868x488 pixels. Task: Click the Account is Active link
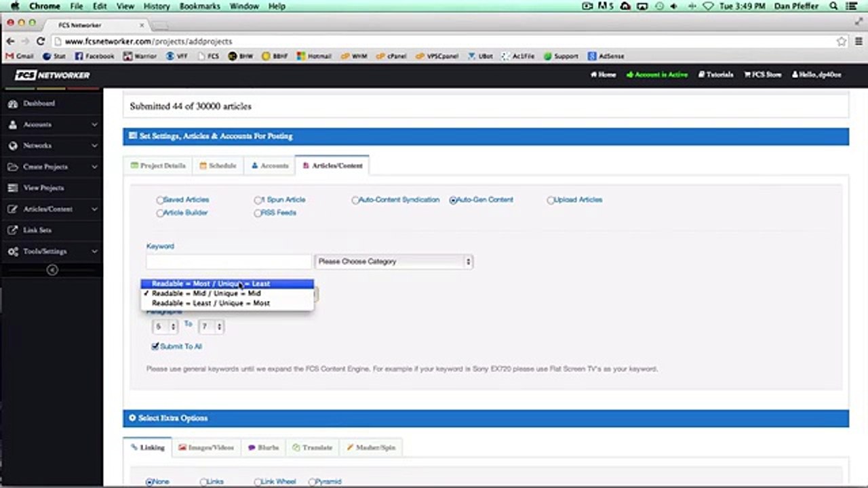pyautogui.click(x=657, y=75)
